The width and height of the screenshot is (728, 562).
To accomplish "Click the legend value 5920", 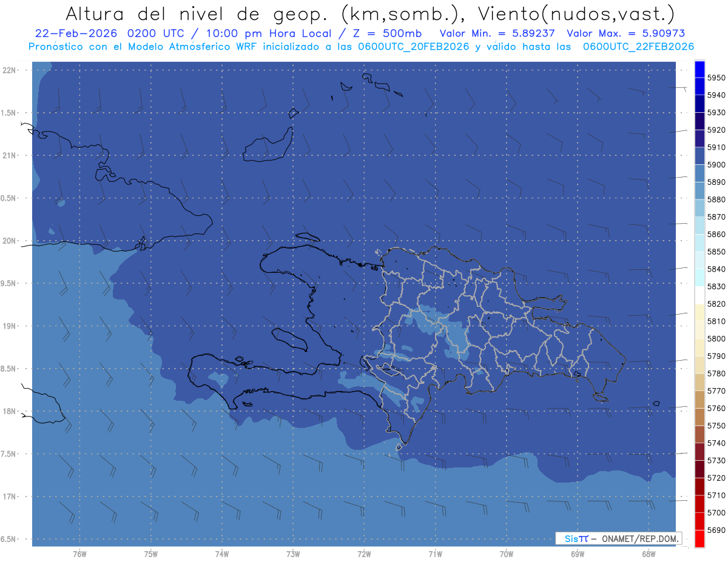I will pyautogui.click(x=716, y=130).
